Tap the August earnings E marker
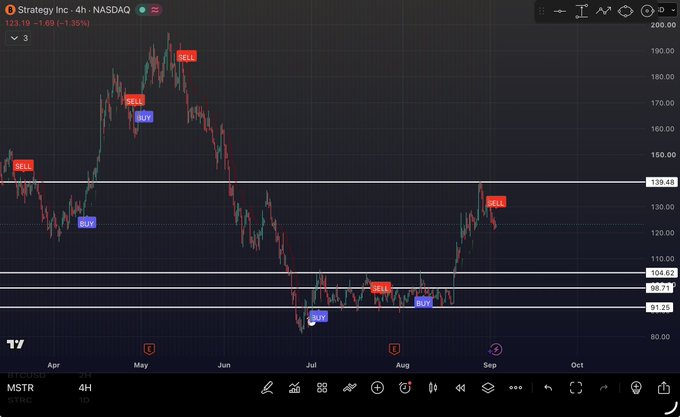 pos(394,349)
